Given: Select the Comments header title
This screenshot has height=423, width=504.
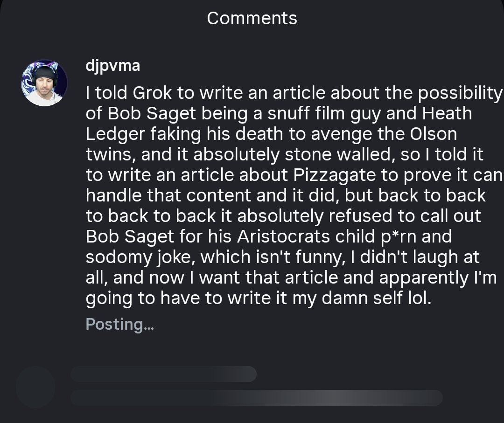Looking at the screenshot, I should click(252, 18).
